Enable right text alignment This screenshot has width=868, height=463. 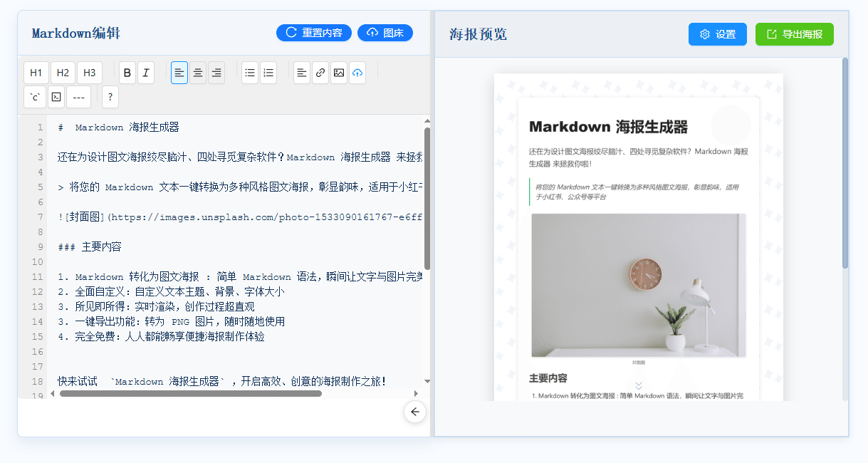(x=216, y=72)
